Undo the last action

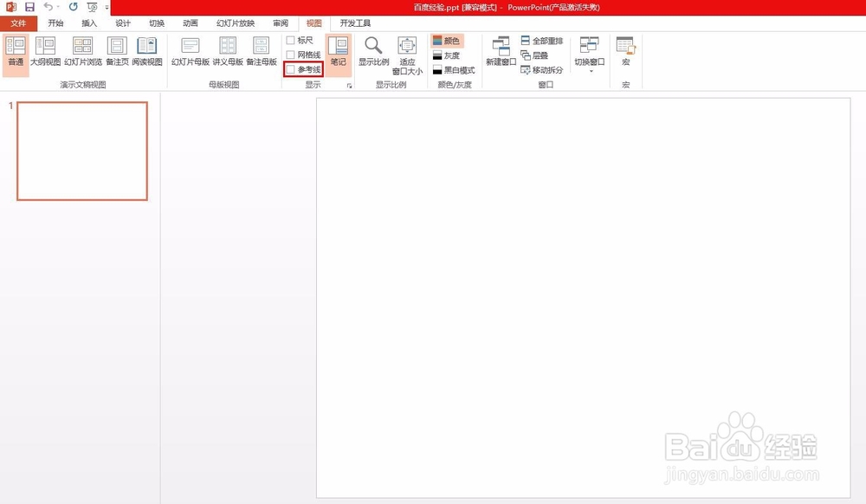coord(48,7)
